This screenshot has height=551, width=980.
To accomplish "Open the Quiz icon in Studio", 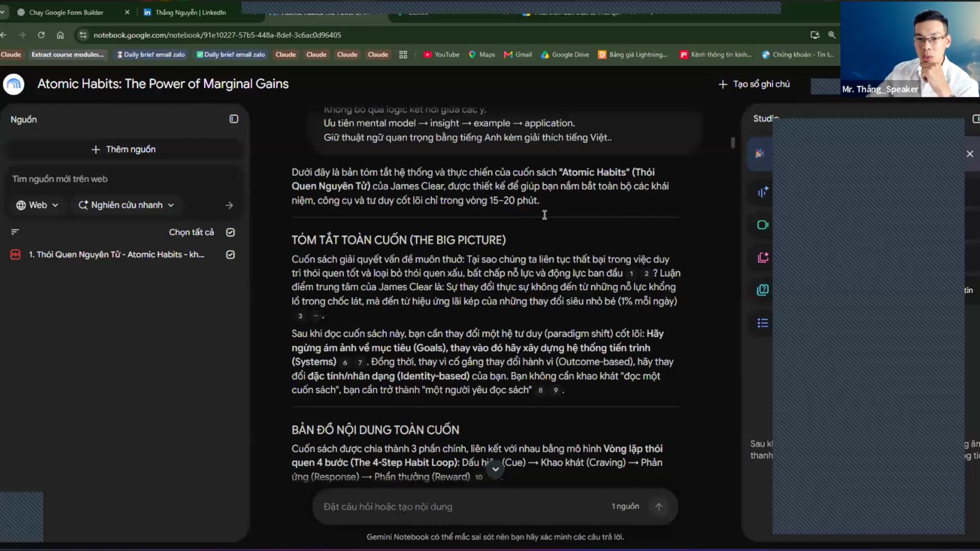I will pos(763,290).
